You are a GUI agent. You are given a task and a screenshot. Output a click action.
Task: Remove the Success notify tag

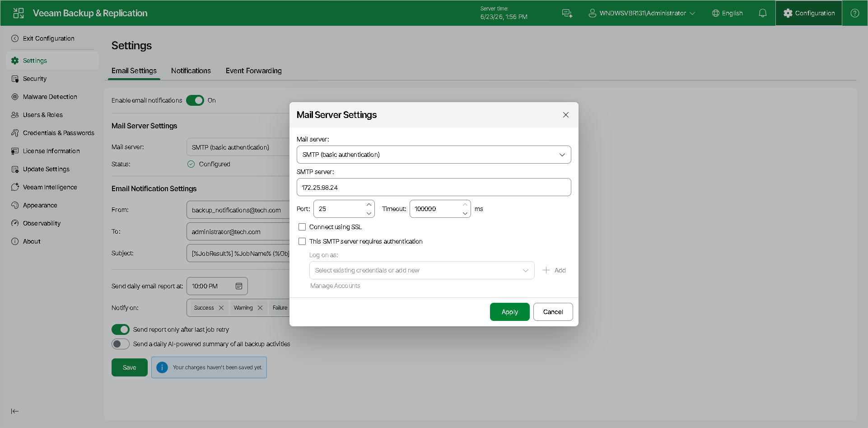click(221, 308)
